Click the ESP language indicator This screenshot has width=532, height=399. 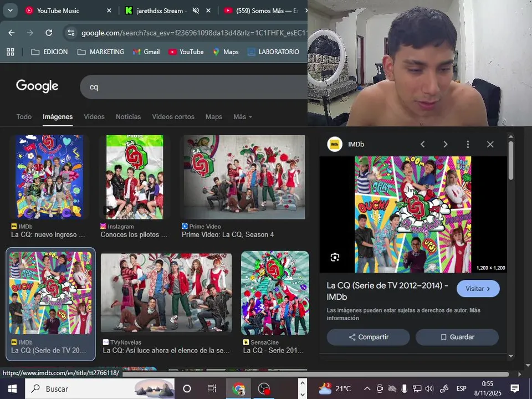(462, 388)
